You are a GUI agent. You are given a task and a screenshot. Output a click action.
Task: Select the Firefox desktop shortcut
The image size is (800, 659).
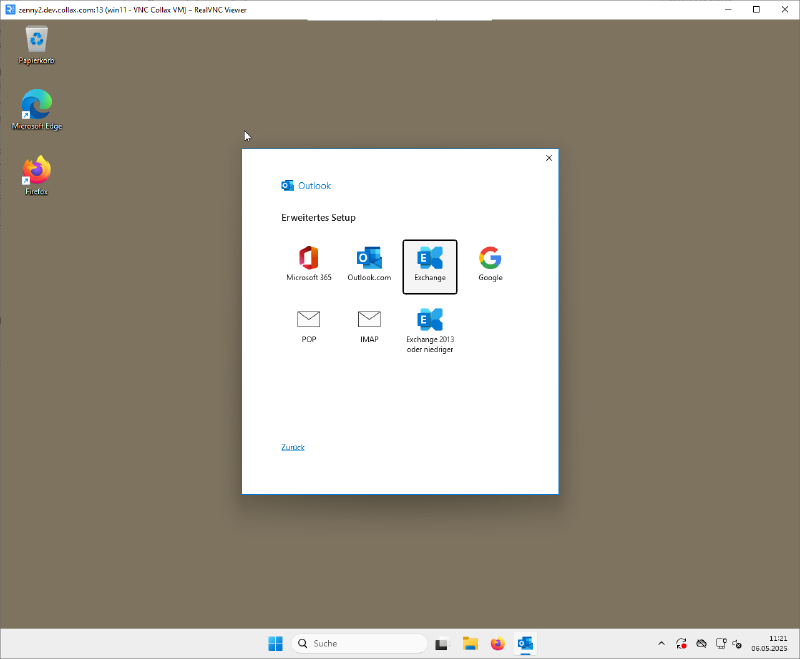[x=36, y=176]
